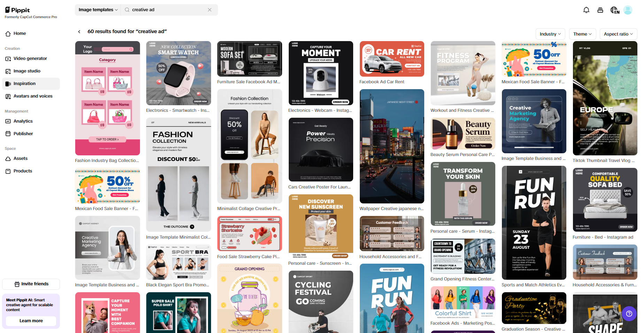This screenshot has height=333, width=644.
Task: Expand the Industry filter dropdown
Action: point(550,34)
